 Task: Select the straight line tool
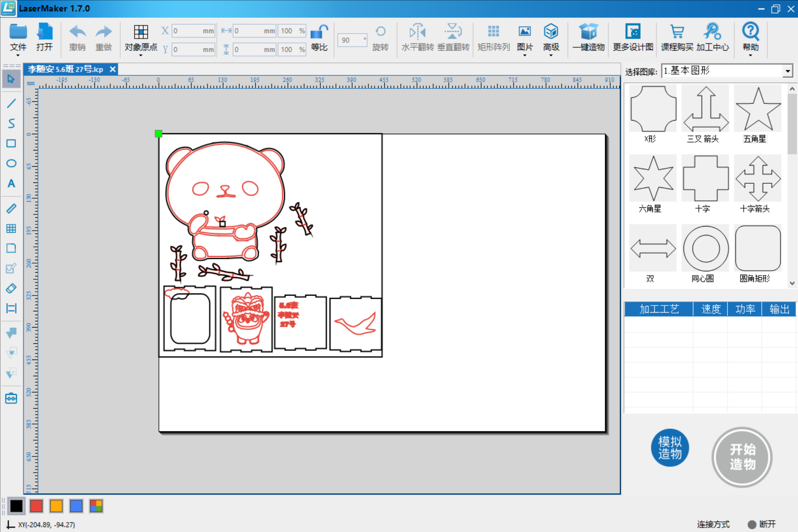(x=11, y=103)
